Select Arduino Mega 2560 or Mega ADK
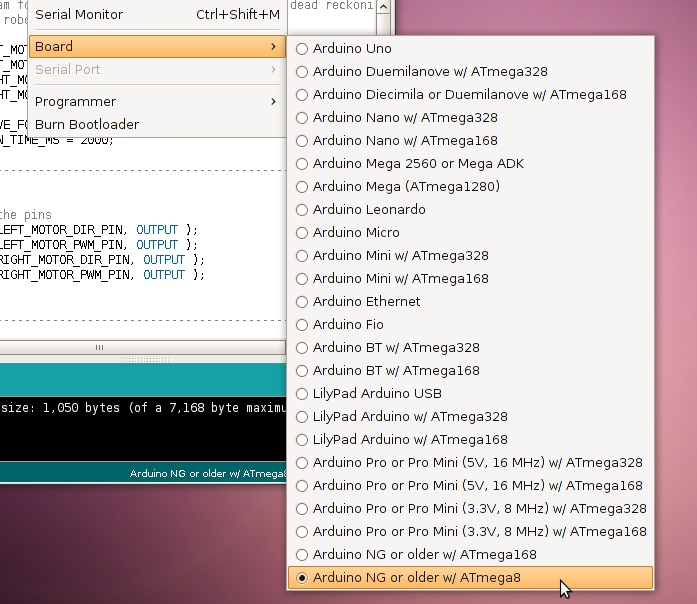 point(470,164)
